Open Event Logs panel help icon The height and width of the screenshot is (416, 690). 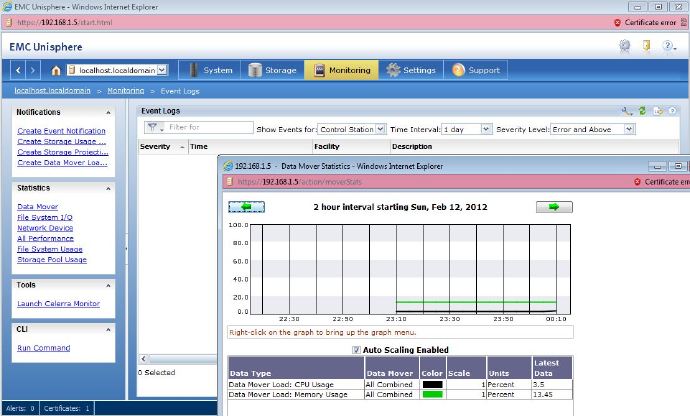[672, 111]
